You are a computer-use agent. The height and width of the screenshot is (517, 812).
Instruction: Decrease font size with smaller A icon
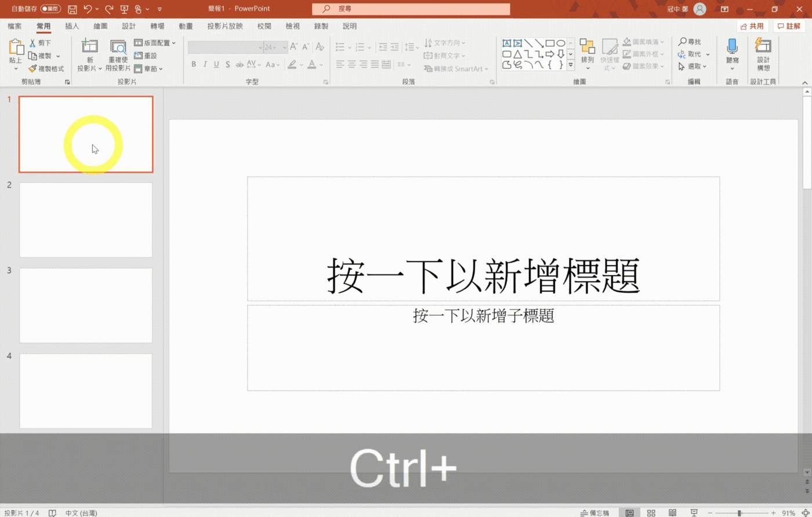[305, 47]
